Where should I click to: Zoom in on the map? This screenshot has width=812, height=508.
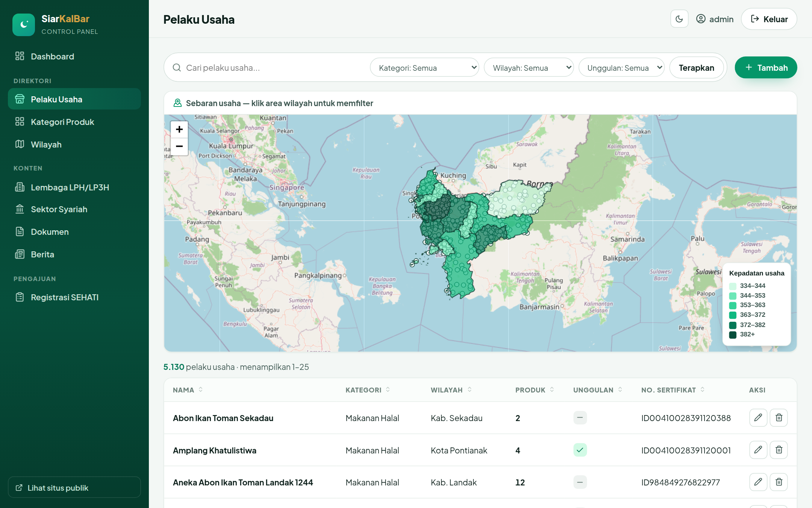pyautogui.click(x=179, y=129)
